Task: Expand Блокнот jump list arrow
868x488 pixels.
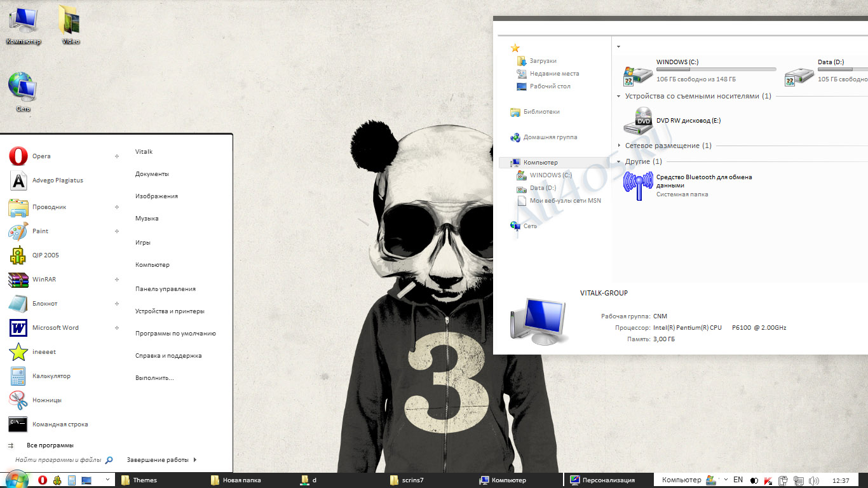Action: click(x=117, y=304)
